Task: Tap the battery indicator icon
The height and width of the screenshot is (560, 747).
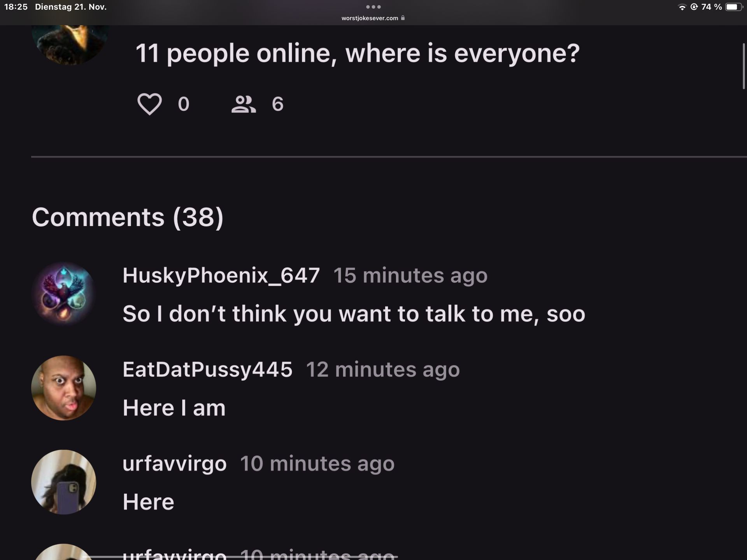Action: coord(734,7)
